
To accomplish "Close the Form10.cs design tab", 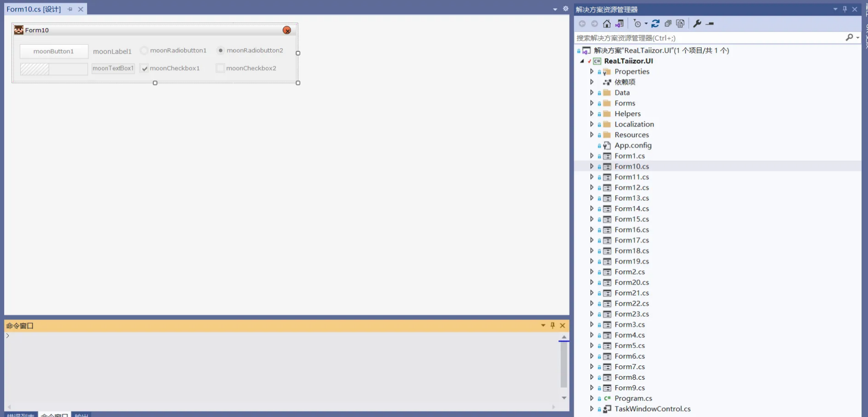I will pyautogui.click(x=81, y=9).
